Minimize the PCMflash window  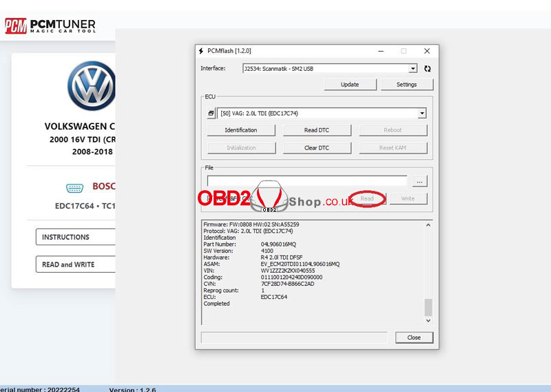click(x=381, y=51)
